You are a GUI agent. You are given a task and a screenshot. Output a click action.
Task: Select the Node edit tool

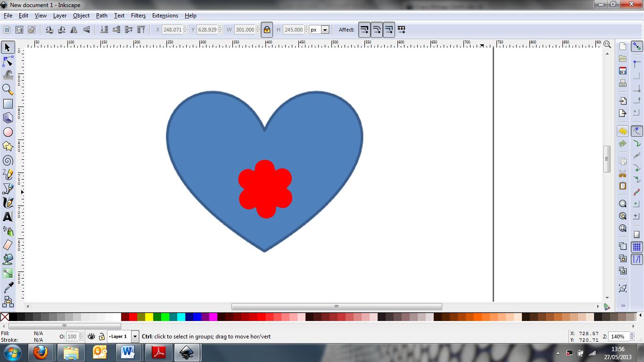8,61
